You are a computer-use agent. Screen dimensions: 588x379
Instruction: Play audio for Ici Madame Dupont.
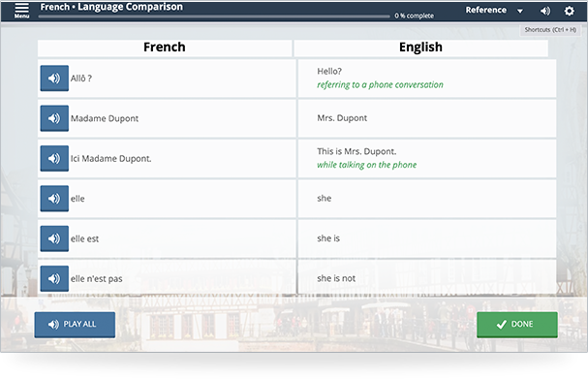click(54, 158)
